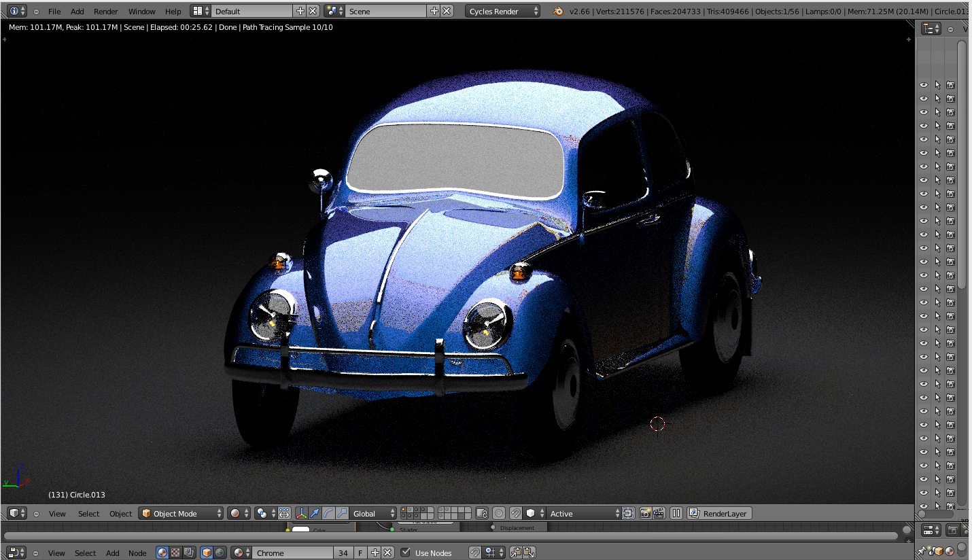Click the F button beside the Chrome material
972x560 pixels.
[360, 553]
